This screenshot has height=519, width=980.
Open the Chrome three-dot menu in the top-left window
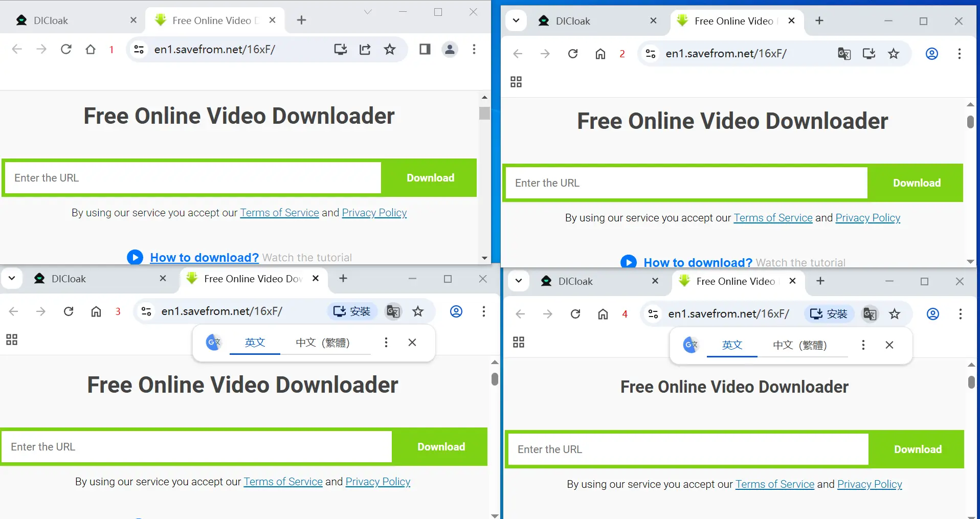[474, 49]
